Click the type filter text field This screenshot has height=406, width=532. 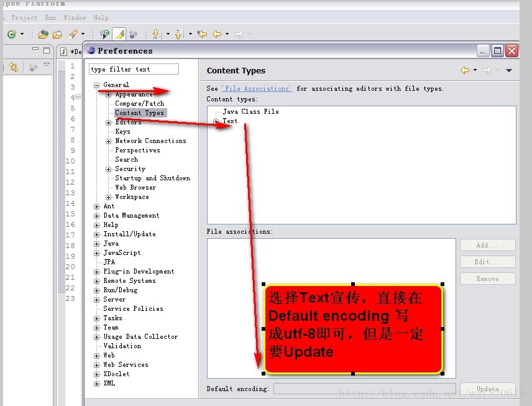pos(134,69)
